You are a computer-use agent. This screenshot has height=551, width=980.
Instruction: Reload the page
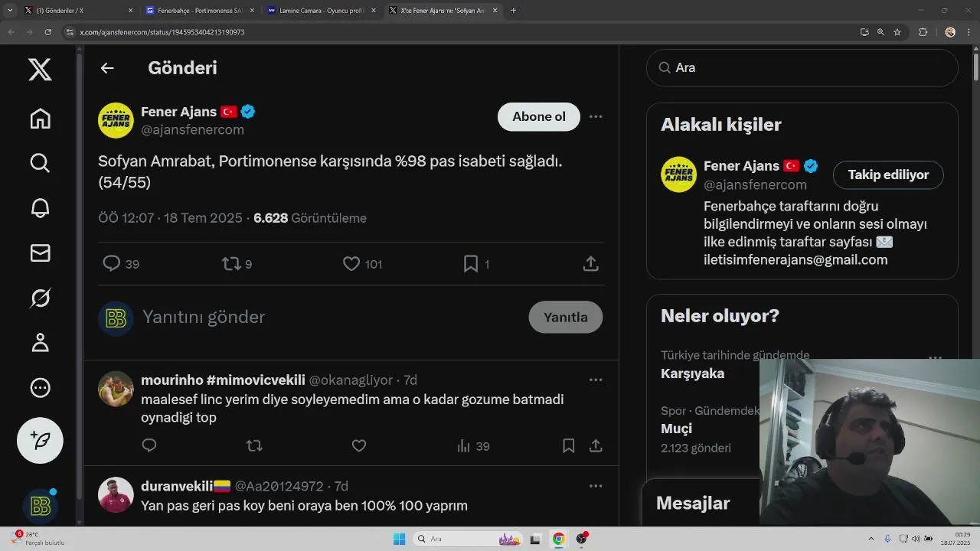[x=47, y=32]
